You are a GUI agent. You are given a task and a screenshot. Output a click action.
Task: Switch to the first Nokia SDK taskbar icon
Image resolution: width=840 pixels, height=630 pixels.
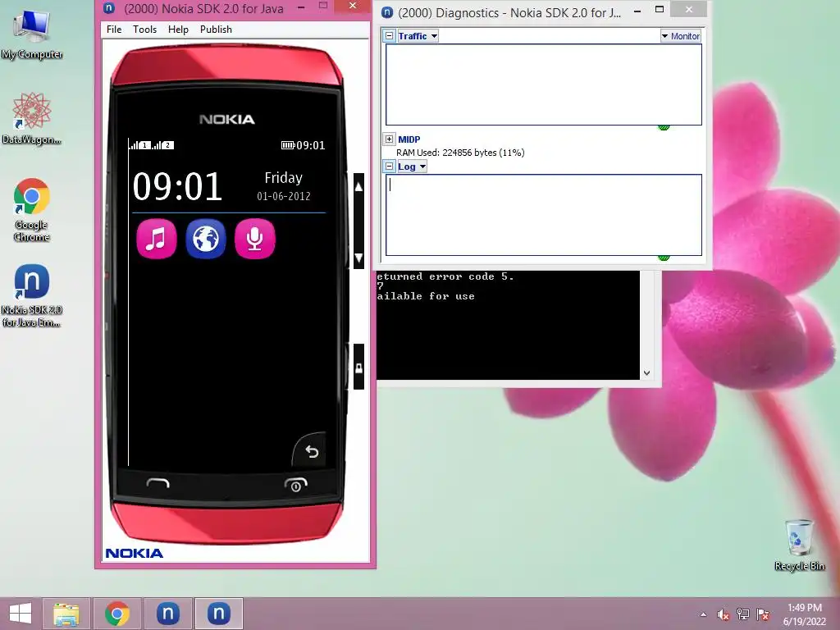tap(167, 614)
